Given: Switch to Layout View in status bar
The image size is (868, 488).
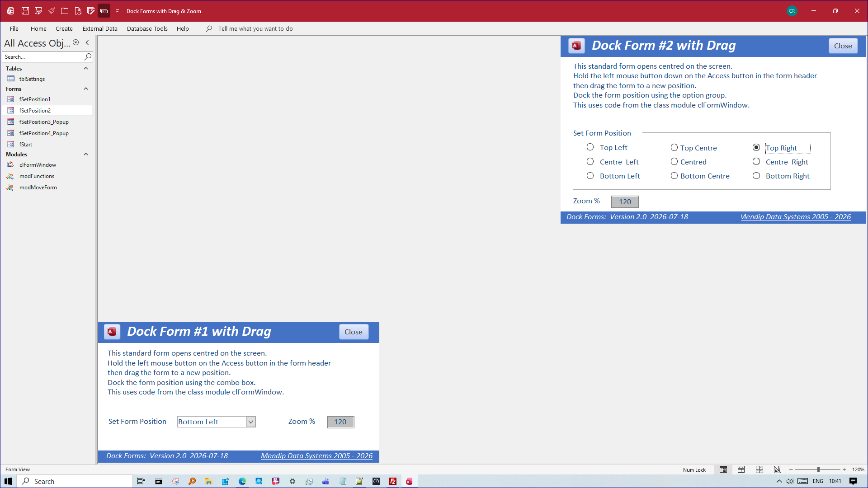Looking at the screenshot, I should click(759, 469).
